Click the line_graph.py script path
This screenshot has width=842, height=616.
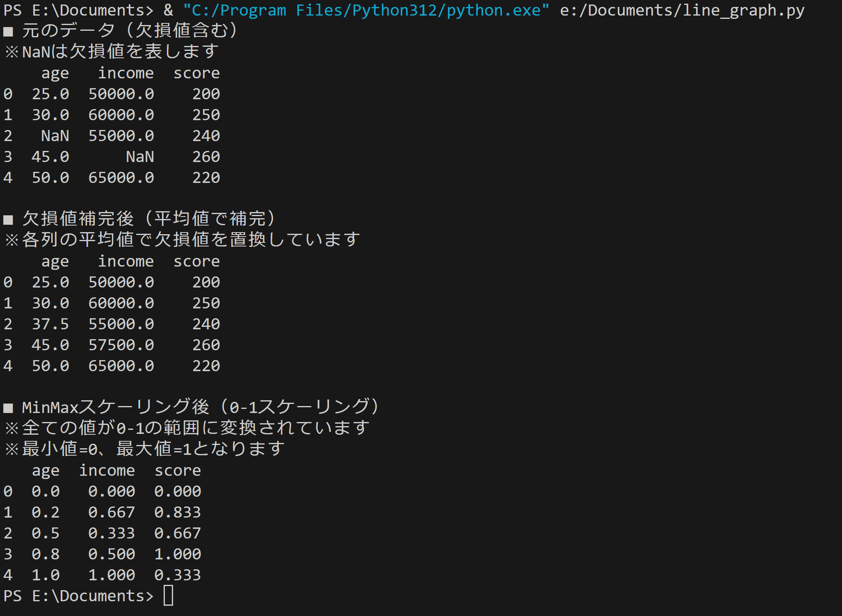682,11
